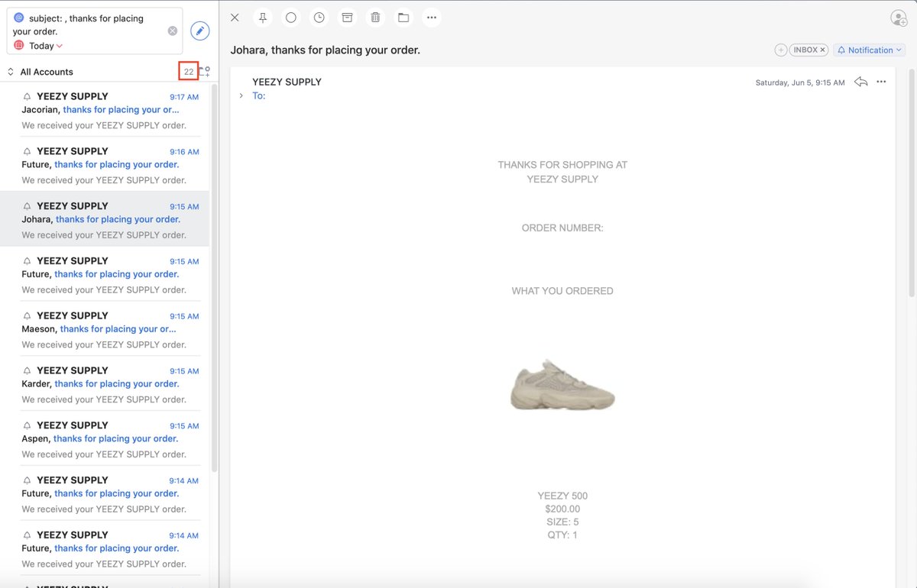Save search as smart folder icon
The height and width of the screenshot is (588, 917).
point(205,72)
